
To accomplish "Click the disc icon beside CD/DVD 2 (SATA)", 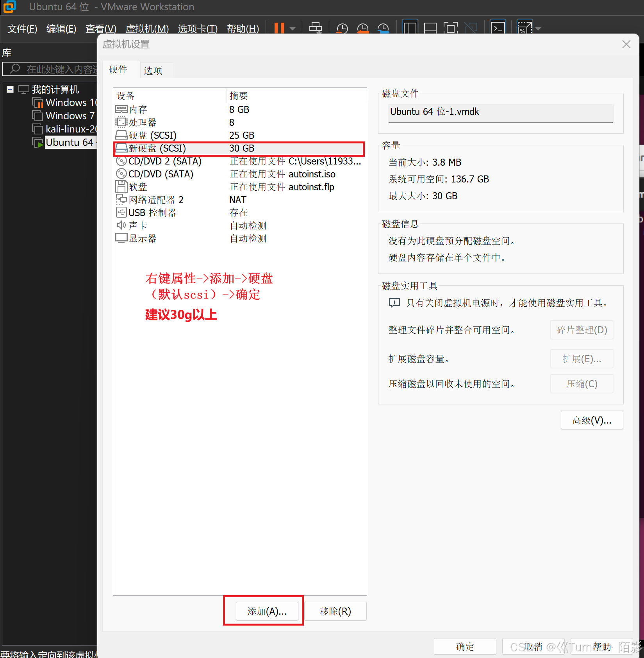I will 121,161.
